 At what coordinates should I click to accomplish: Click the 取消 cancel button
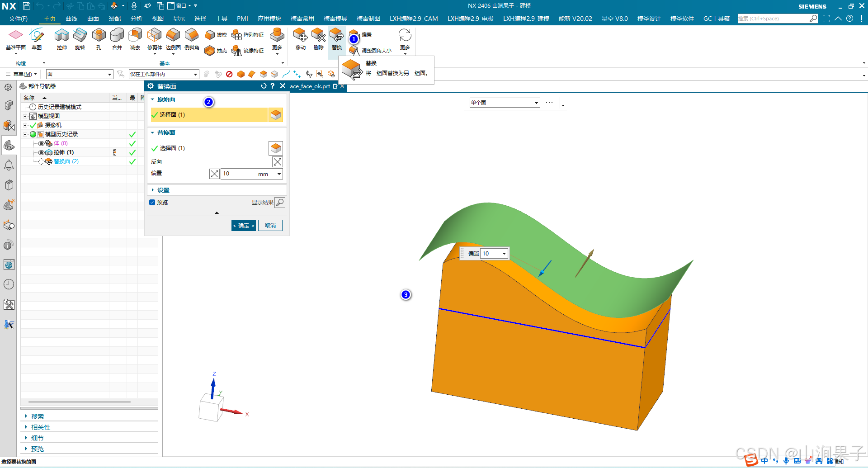click(270, 226)
